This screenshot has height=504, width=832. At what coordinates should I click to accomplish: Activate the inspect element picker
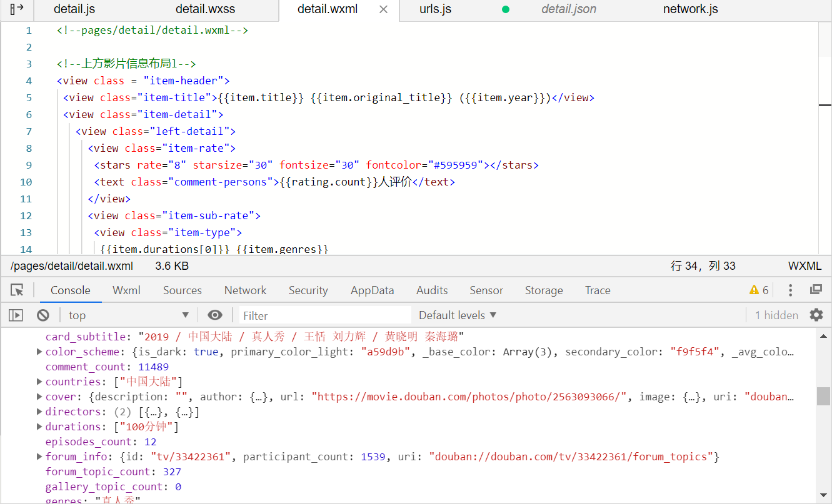click(17, 290)
